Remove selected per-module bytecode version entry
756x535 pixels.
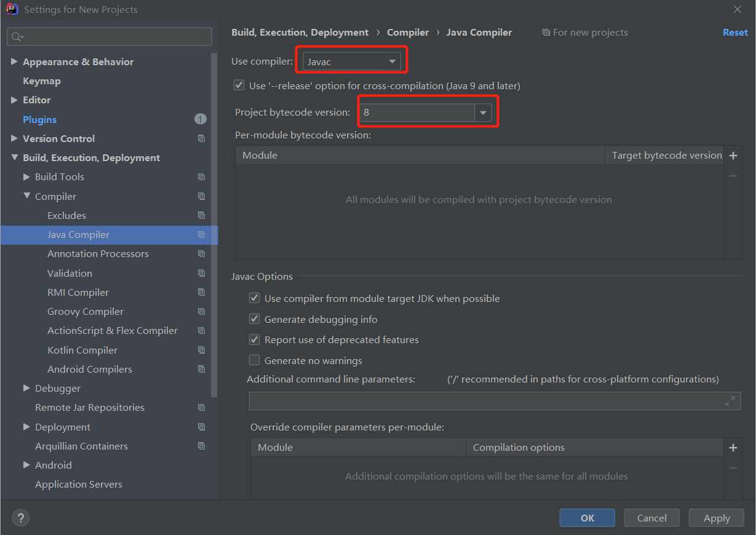pos(733,176)
